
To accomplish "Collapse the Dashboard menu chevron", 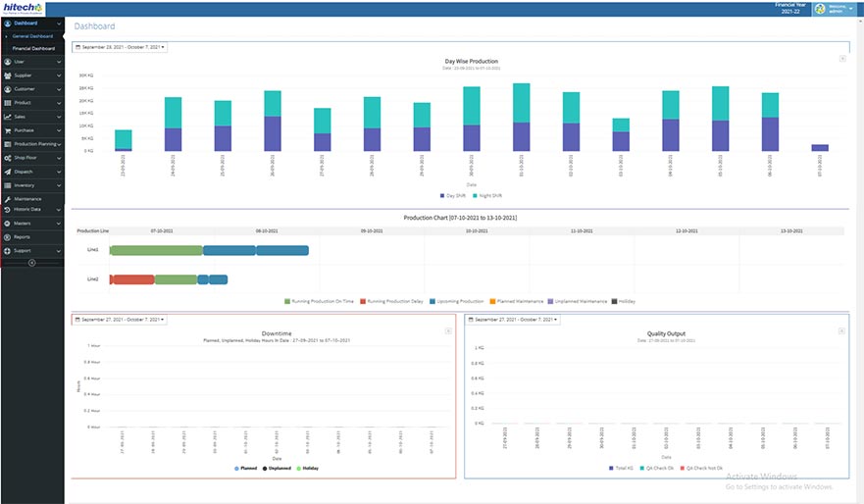I will point(59,24).
